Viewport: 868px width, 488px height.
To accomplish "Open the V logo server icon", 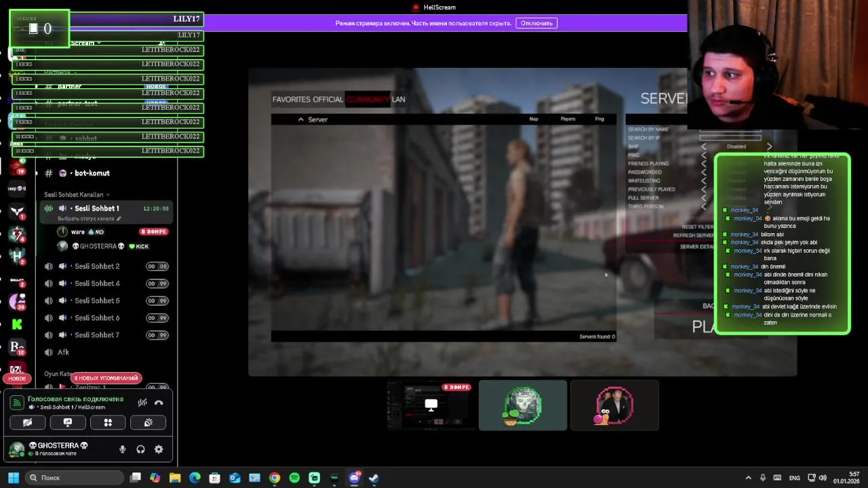I will click(x=17, y=212).
